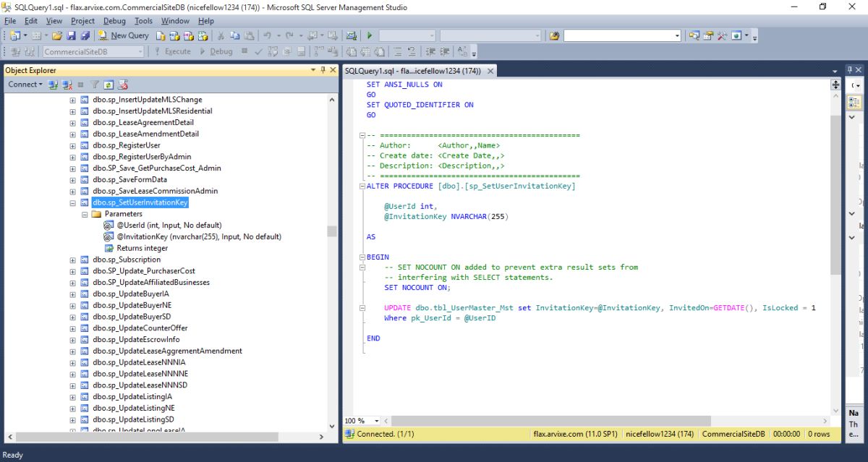The height and width of the screenshot is (462, 868).
Task: Select the @UserId parameter item
Action: click(169, 226)
